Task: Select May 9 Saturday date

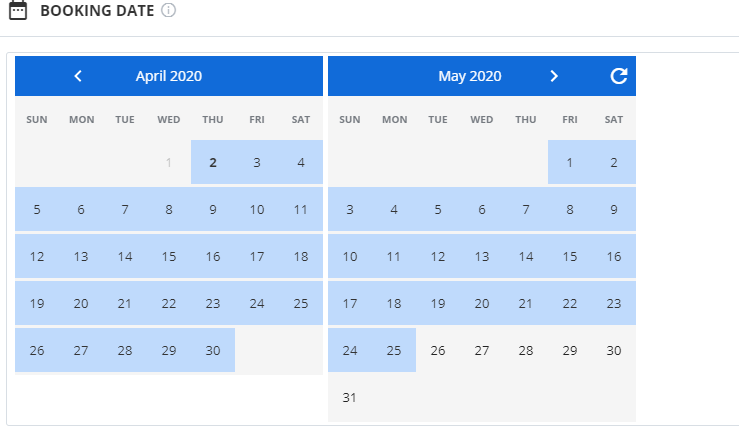Action: point(614,210)
